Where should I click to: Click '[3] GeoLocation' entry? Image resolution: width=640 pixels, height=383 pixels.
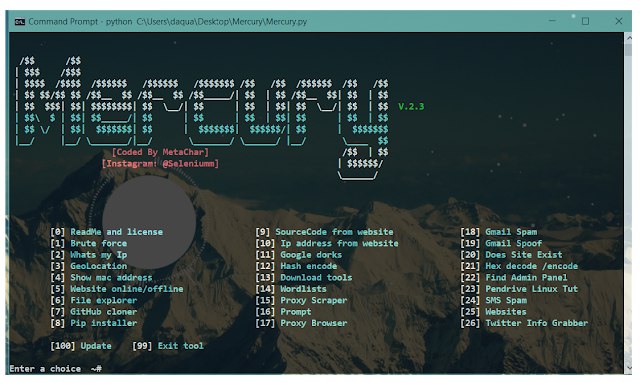(x=89, y=266)
